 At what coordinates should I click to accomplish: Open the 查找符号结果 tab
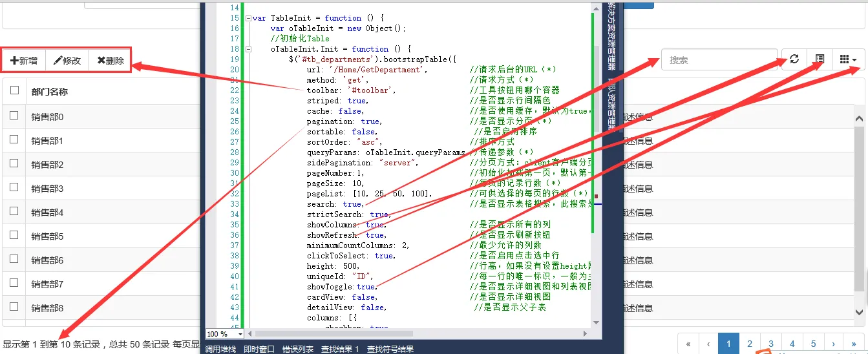(x=390, y=349)
